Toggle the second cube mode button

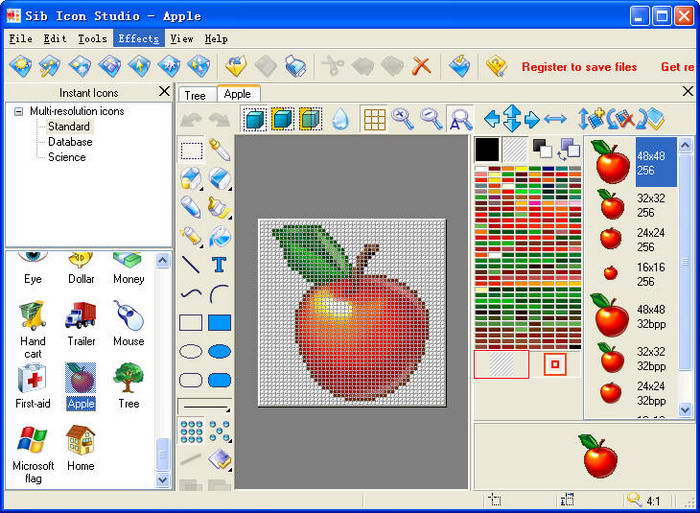(x=283, y=119)
